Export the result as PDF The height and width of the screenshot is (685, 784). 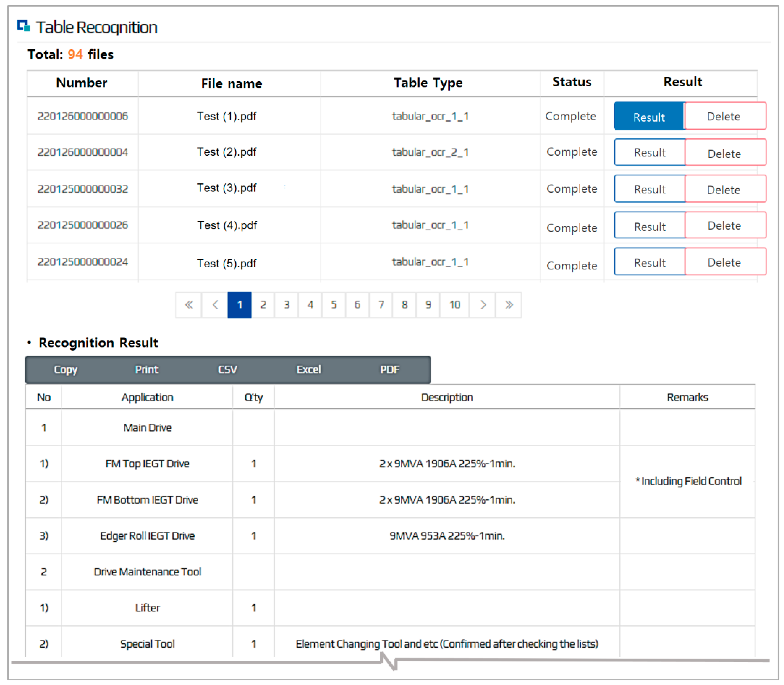390,369
